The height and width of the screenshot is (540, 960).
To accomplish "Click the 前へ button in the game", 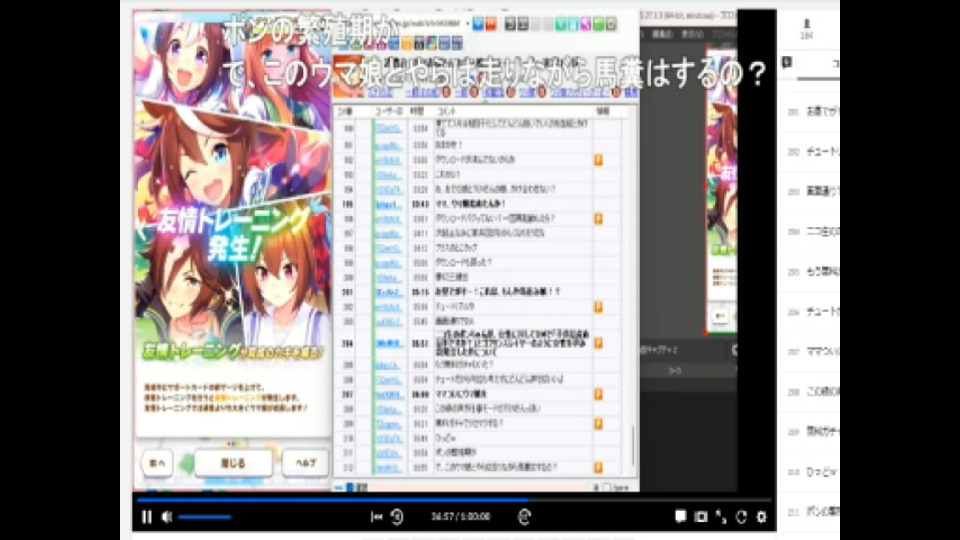I will click(x=157, y=463).
